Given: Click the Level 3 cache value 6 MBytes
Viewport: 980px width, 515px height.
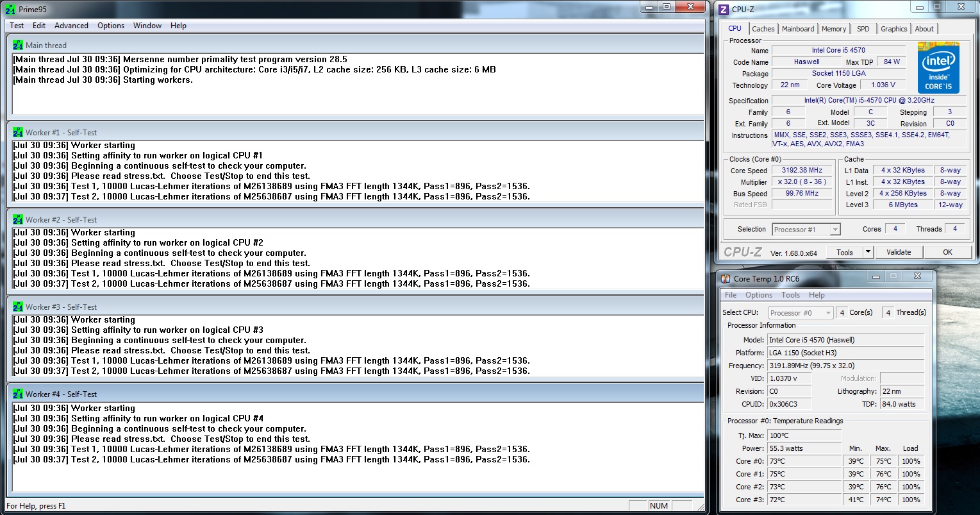Looking at the screenshot, I should coord(902,205).
